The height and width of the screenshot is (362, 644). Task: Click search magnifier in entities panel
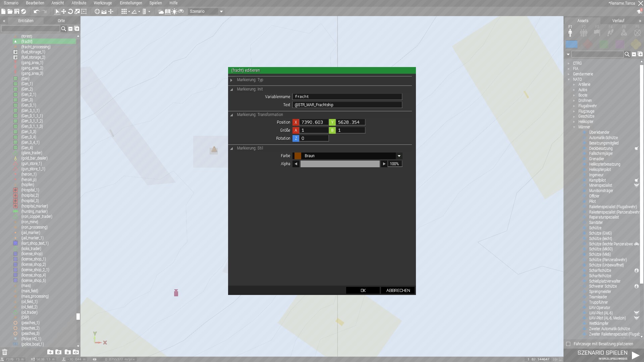(63, 29)
